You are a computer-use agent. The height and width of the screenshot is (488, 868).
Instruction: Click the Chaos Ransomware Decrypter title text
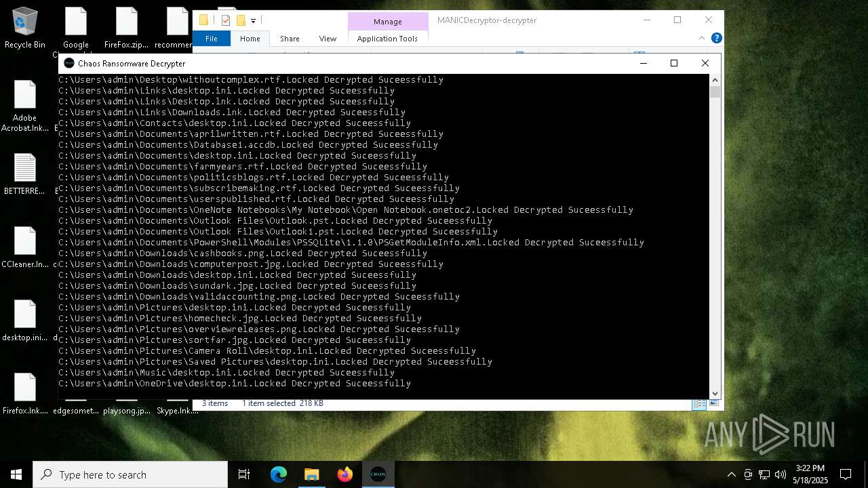pyautogui.click(x=132, y=63)
